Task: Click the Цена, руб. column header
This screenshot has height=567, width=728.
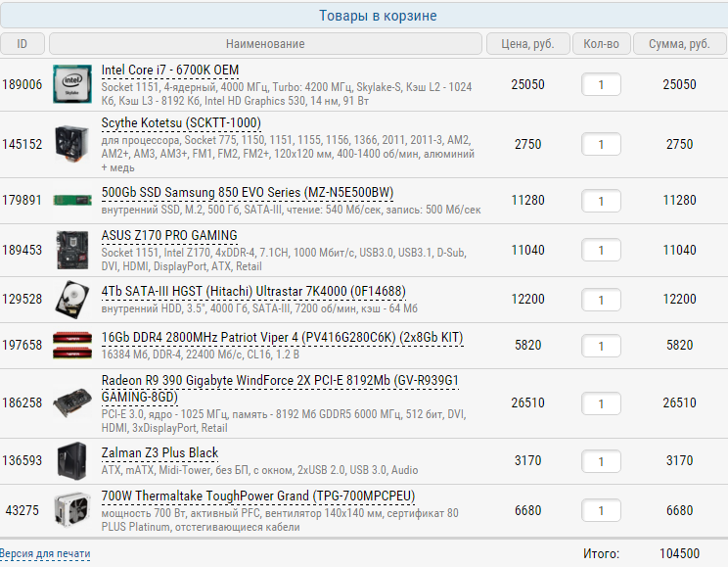Action: (527, 44)
